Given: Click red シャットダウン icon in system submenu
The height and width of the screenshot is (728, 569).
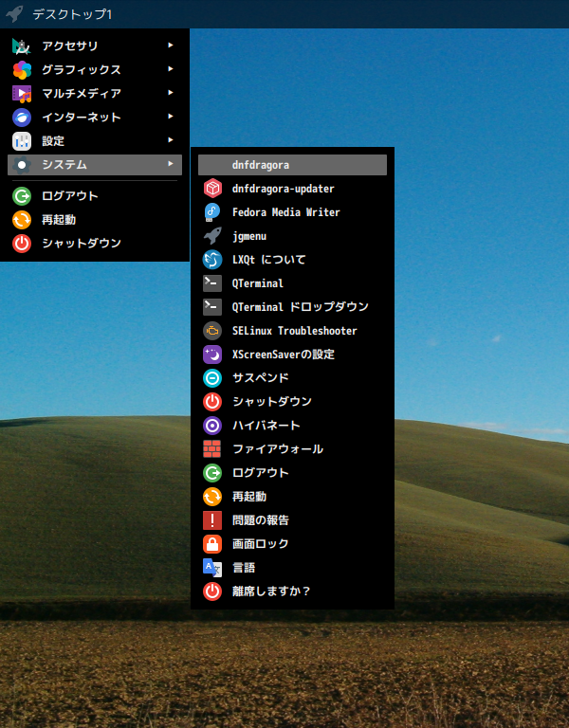Looking at the screenshot, I should (x=212, y=402).
